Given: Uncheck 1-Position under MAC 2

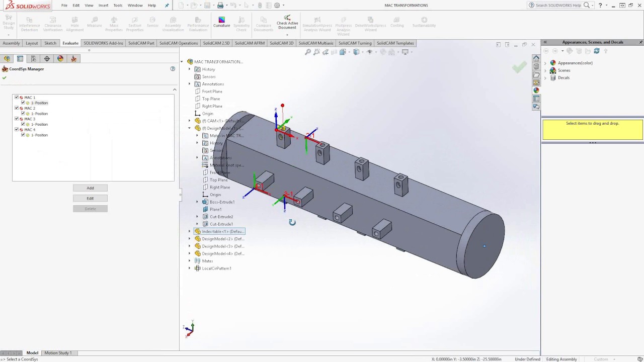Looking at the screenshot, I should (x=23, y=113).
